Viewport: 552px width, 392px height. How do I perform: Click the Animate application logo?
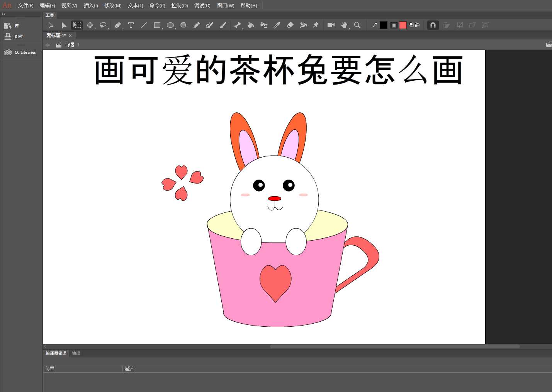(7, 5)
